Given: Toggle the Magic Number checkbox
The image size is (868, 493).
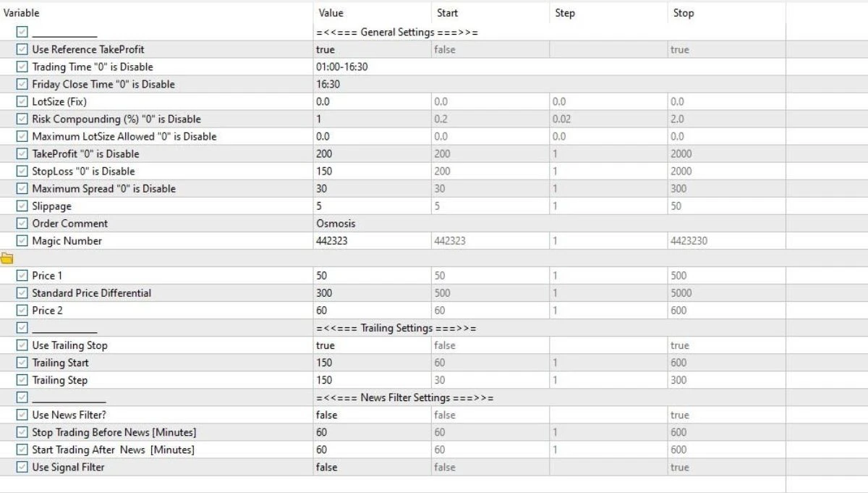Looking at the screenshot, I should click(22, 240).
